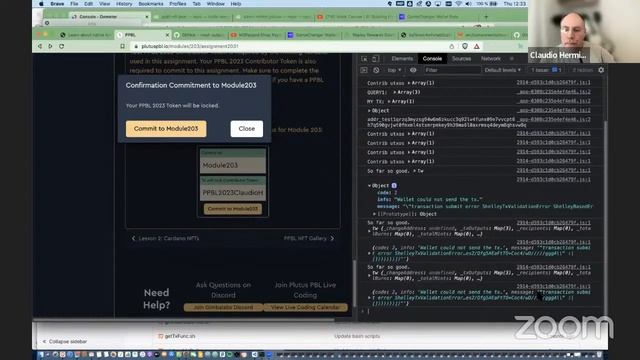Image resolution: width=640 pixels, height=360 pixels.
Task: Go to previous Lesson 2: Cardano NFTs
Action: (165, 238)
